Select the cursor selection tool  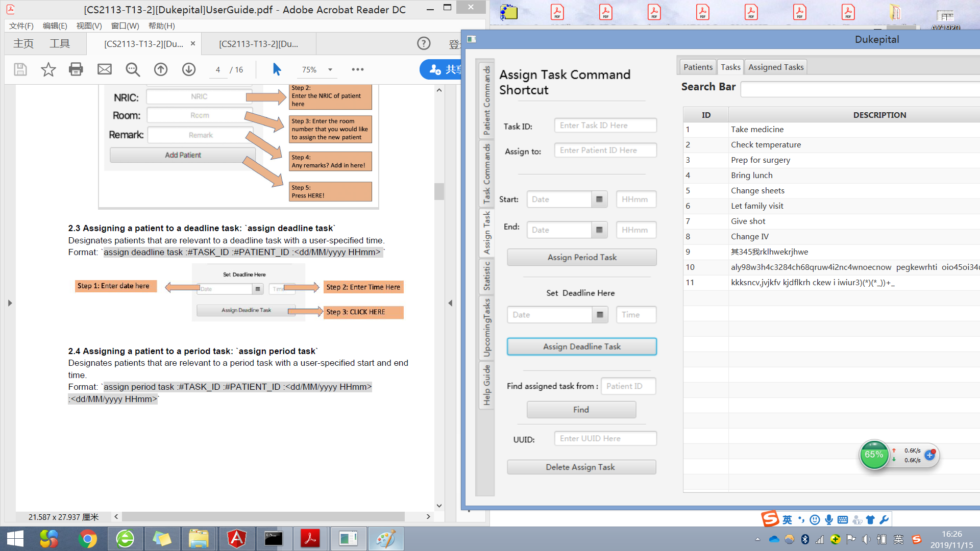(x=277, y=69)
